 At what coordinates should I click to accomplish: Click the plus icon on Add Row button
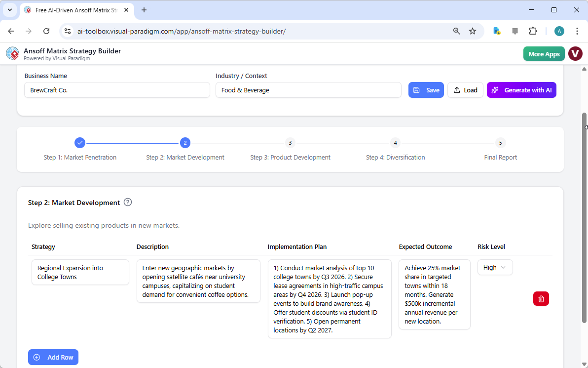pyautogui.click(x=37, y=357)
